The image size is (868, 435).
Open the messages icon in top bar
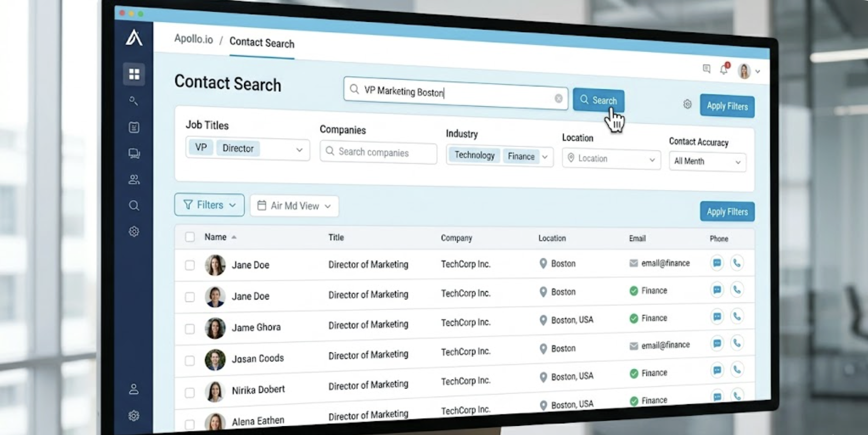pyautogui.click(x=706, y=69)
